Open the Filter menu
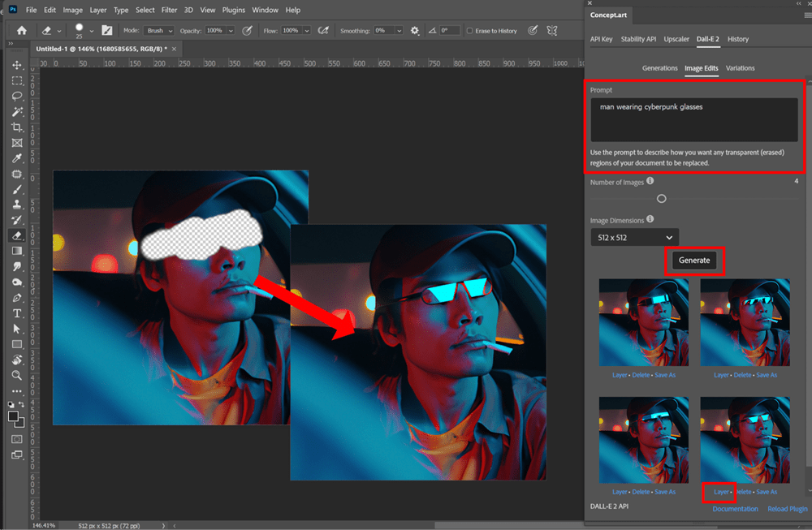This screenshot has height=530, width=812. point(169,10)
